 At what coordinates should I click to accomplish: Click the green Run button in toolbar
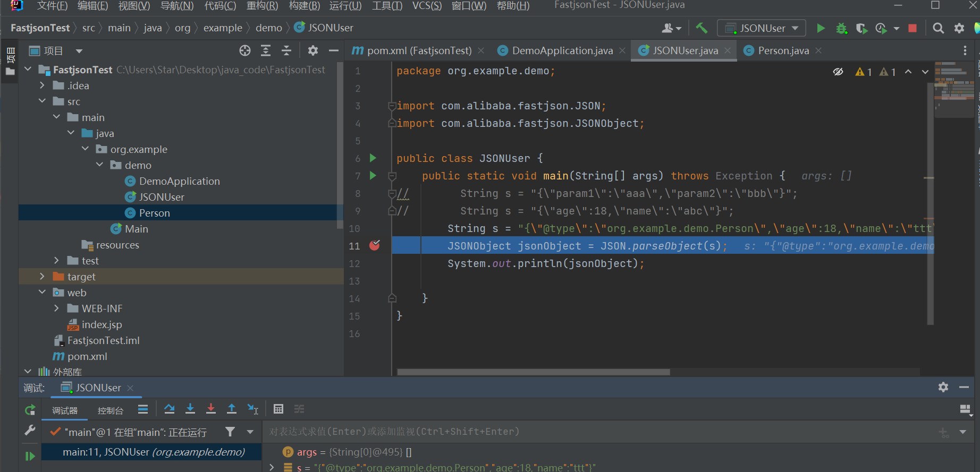821,28
